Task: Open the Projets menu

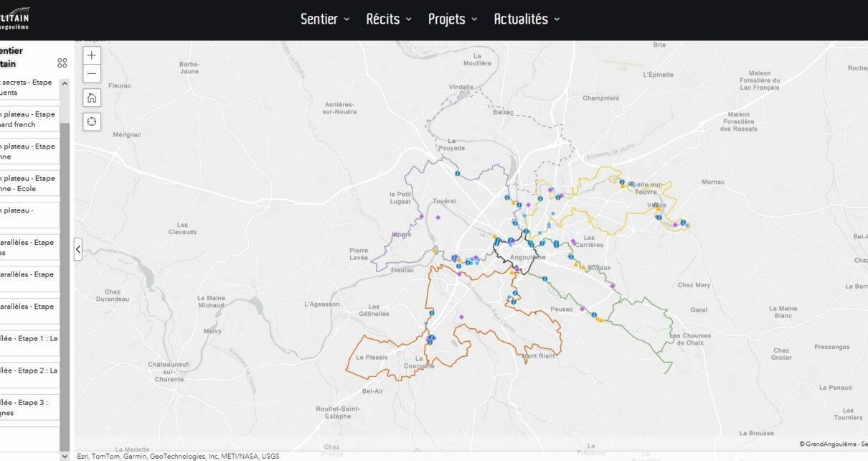Action: [x=452, y=19]
